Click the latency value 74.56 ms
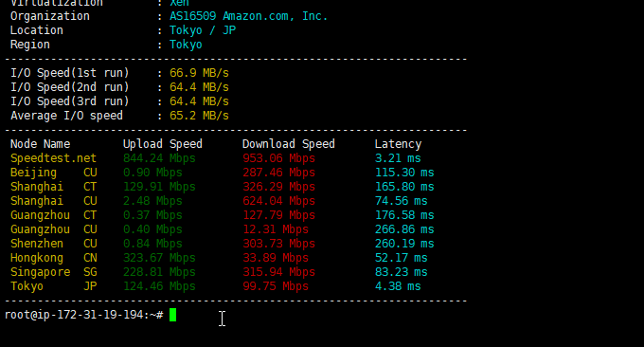Viewport: 644px width, 347px height. click(401, 201)
